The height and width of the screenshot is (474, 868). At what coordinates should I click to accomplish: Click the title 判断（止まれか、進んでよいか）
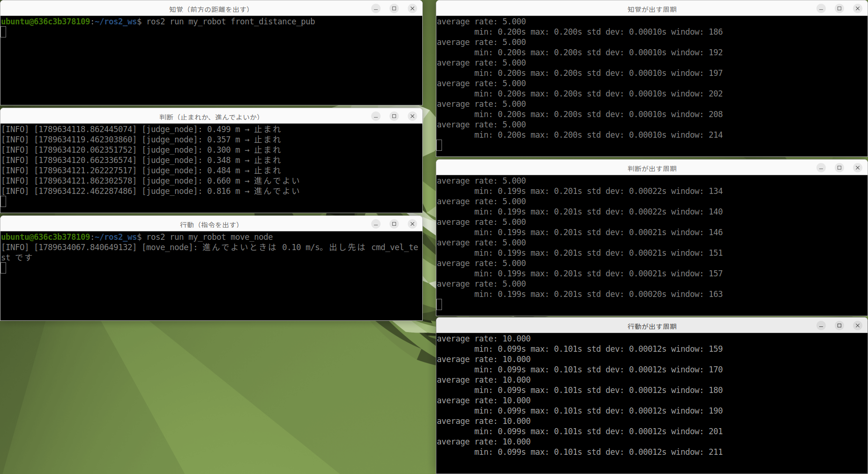210,117
